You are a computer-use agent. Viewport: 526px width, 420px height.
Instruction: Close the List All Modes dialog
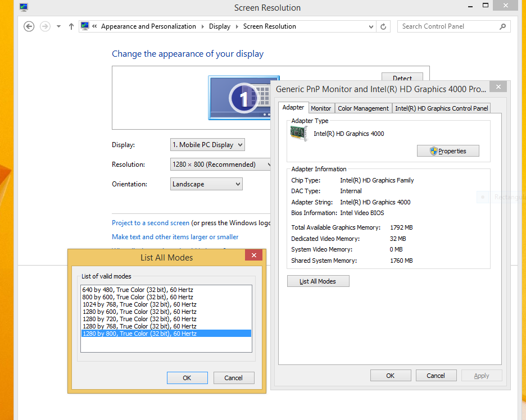click(253, 255)
